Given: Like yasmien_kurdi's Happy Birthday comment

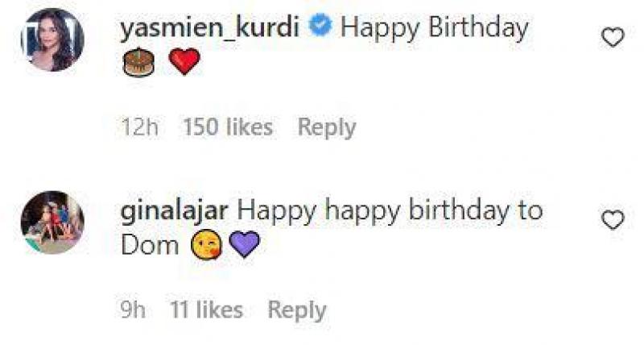Looking at the screenshot, I should [613, 37].
